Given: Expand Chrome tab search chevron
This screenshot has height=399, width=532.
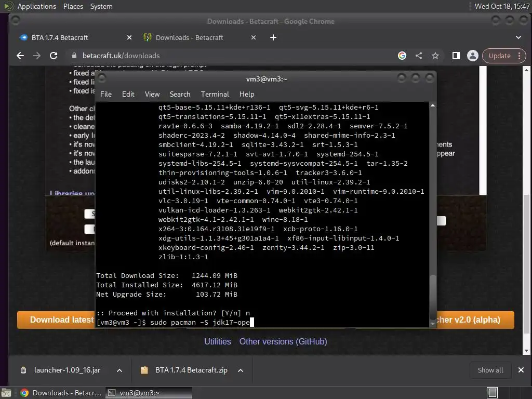Looking at the screenshot, I should [x=518, y=37].
